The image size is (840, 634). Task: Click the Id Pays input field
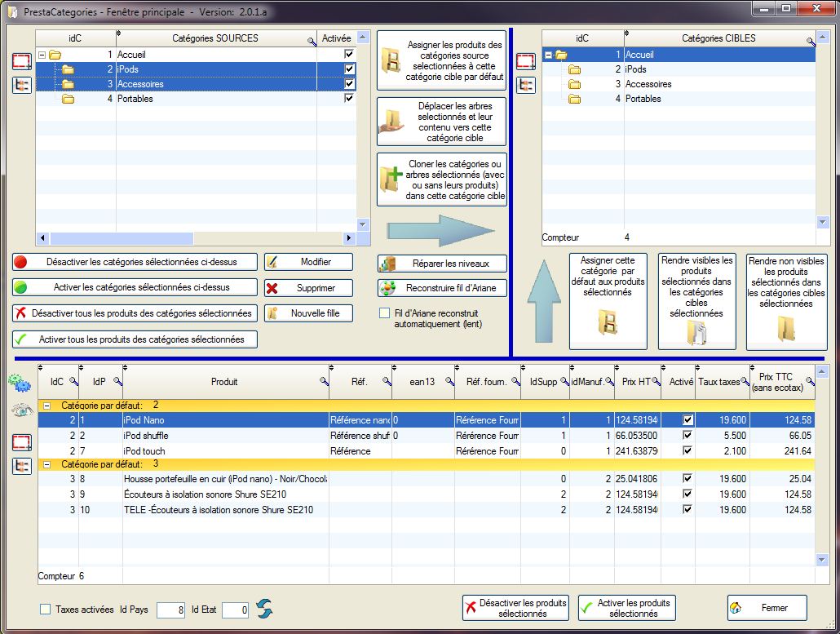[171, 610]
